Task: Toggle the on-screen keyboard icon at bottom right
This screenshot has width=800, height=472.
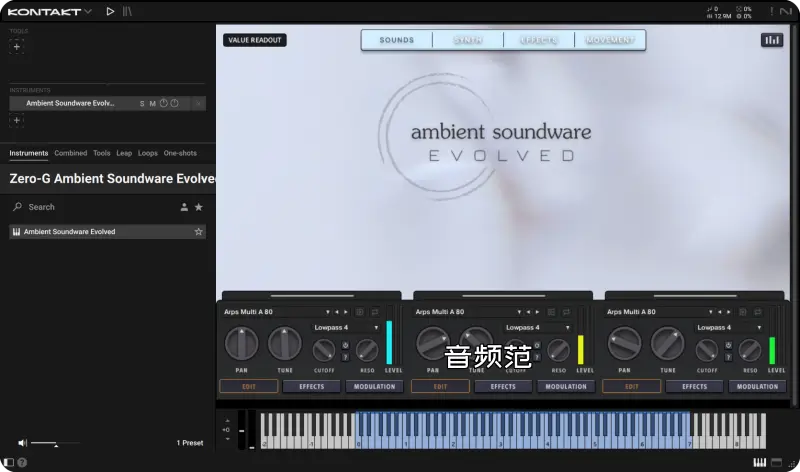Action: coord(759,462)
